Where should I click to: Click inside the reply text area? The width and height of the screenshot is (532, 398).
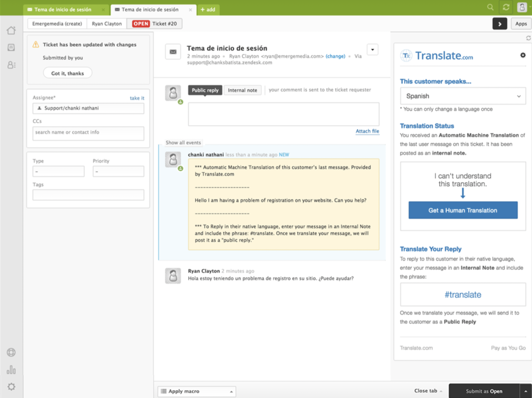pyautogui.click(x=283, y=114)
